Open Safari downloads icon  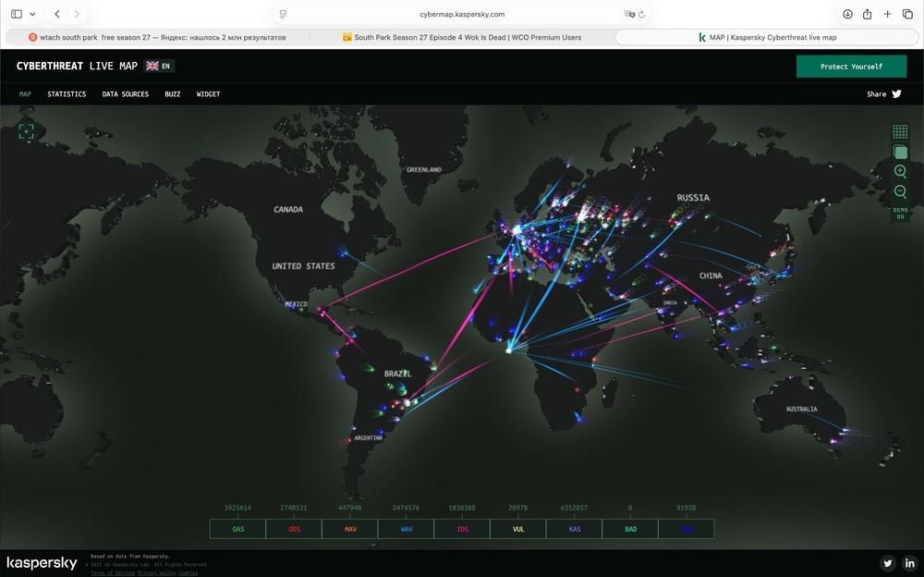pos(847,14)
